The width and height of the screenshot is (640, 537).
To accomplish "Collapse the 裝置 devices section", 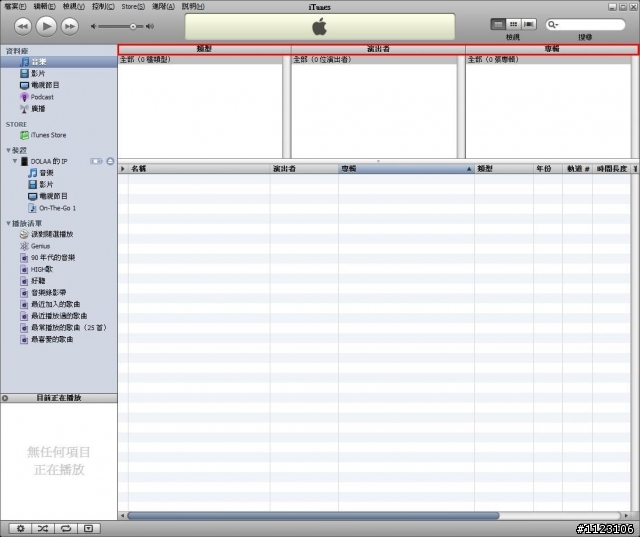I will tap(8, 151).
